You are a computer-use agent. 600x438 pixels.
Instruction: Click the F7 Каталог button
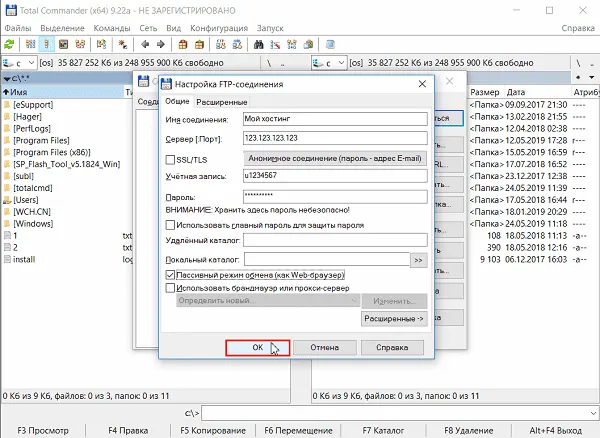coord(383,431)
